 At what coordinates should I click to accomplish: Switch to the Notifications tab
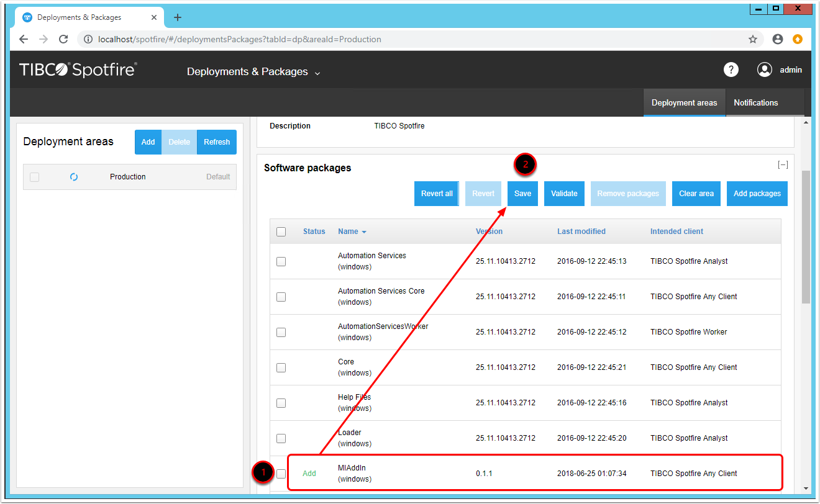click(x=755, y=103)
